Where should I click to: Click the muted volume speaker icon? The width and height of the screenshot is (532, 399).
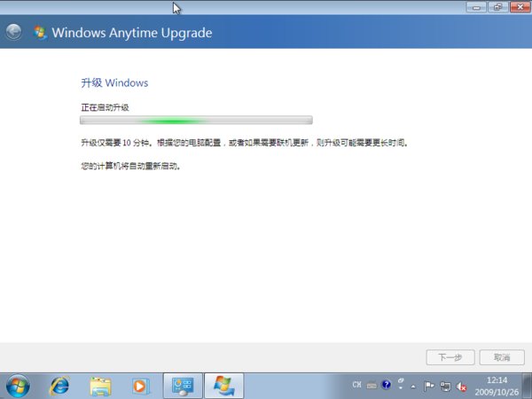(x=461, y=387)
